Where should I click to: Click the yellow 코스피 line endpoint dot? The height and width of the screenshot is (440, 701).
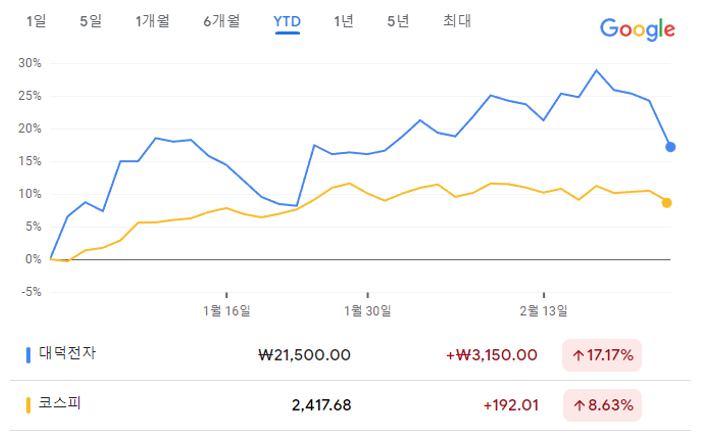coord(667,203)
